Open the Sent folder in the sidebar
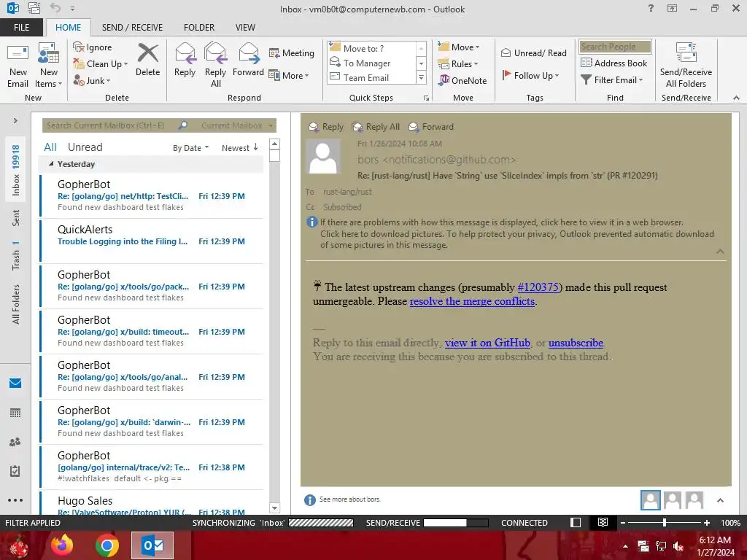 tap(16, 217)
